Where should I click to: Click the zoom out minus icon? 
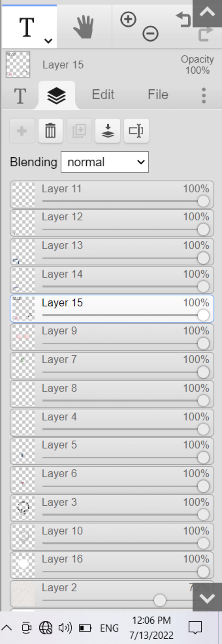coord(150,34)
